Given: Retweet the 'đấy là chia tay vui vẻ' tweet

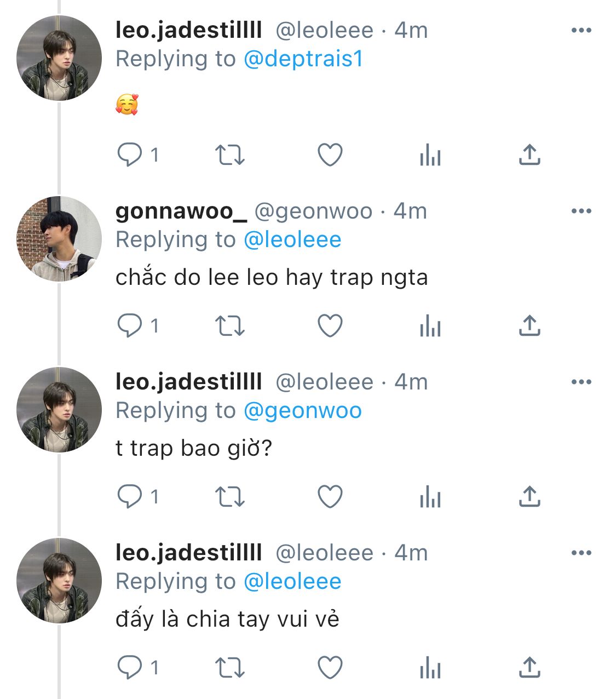Looking at the screenshot, I should point(230,668).
